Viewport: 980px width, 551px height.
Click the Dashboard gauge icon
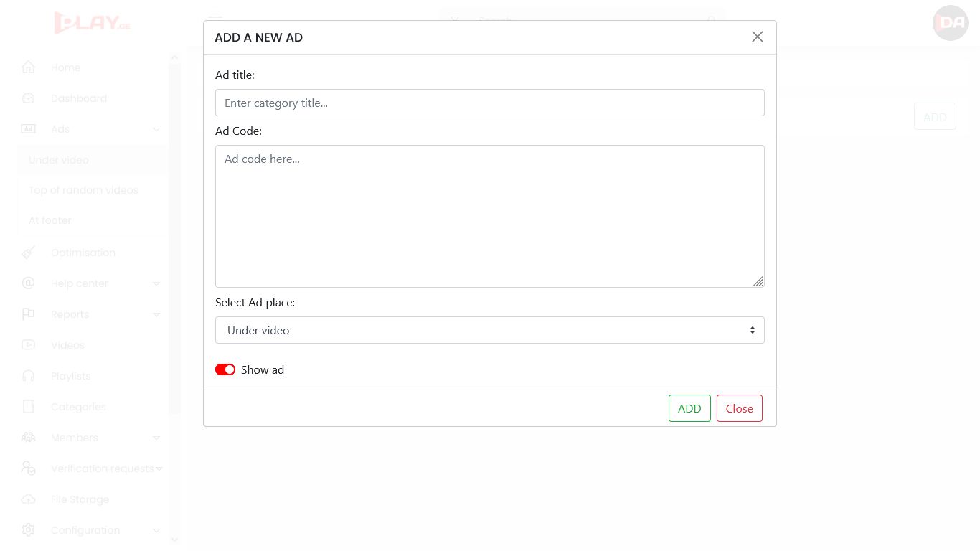pos(28,98)
